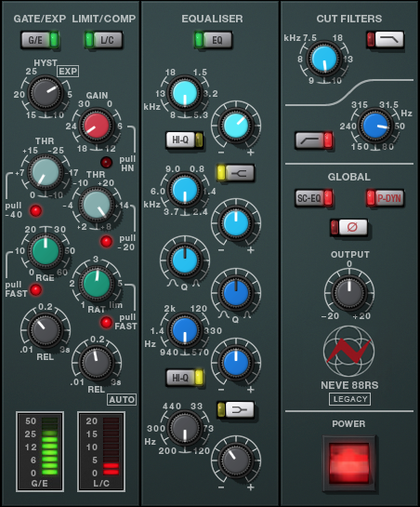Click the high-mid kHz frequency knob

185,190
